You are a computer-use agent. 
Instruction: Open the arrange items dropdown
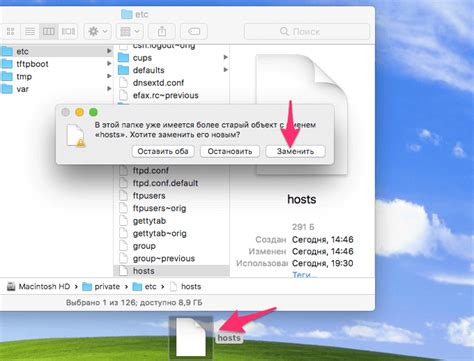tap(130, 31)
